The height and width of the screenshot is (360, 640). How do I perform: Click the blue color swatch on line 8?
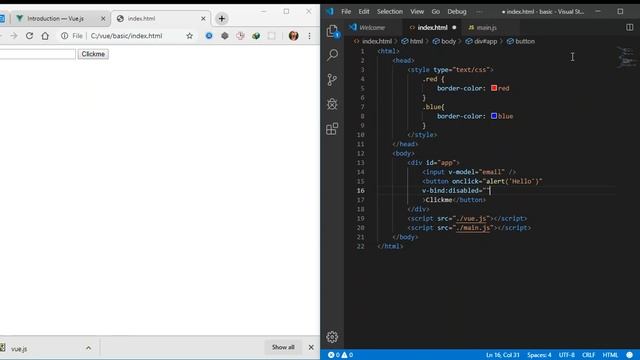pos(494,116)
